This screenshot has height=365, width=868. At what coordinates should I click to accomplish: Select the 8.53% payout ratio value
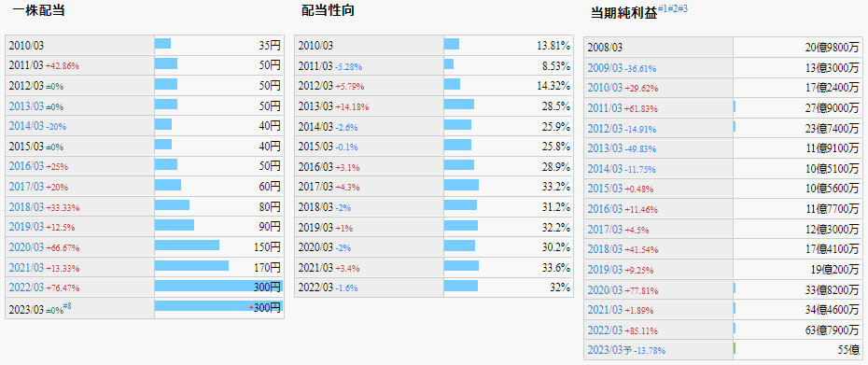coord(555,66)
